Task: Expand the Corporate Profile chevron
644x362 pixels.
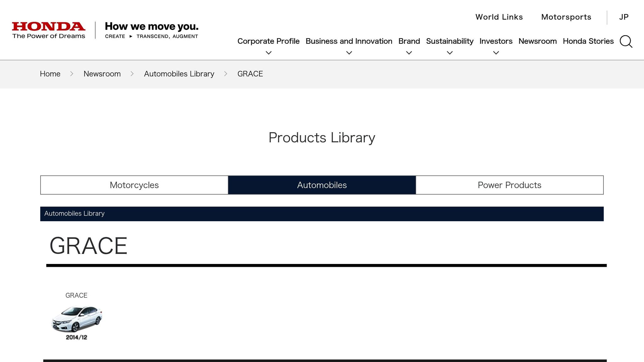Action: tap(269, 53)
